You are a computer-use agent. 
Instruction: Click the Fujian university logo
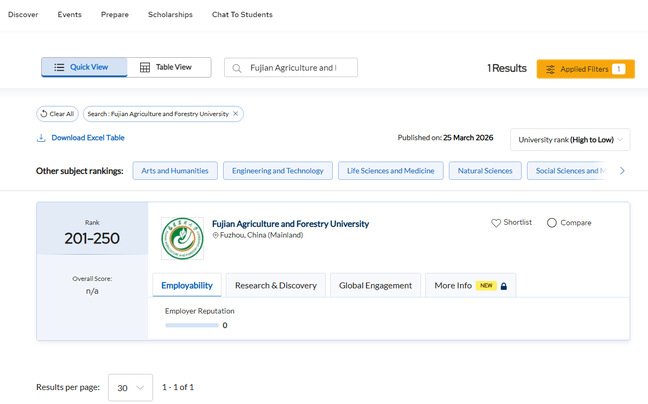182,238
